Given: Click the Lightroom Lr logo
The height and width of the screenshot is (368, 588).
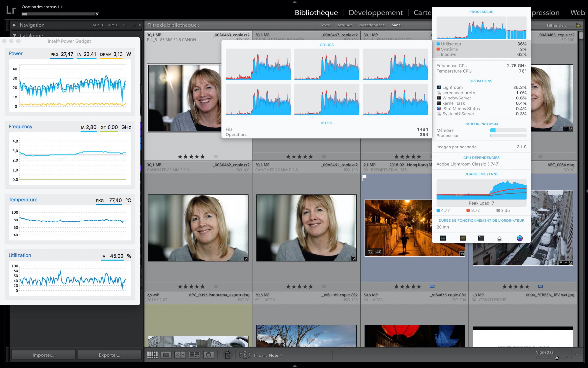Looking at the screenshot, I should pos(11,10).
